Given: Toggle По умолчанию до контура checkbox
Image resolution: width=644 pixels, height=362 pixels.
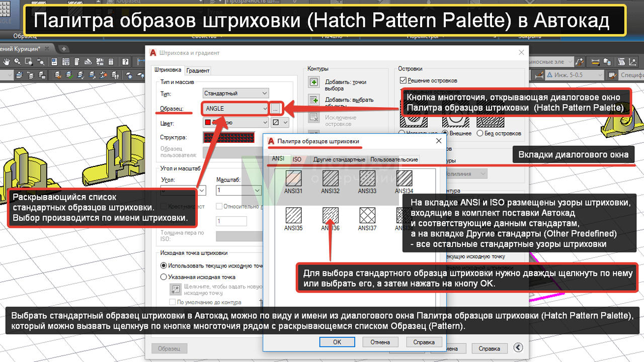Looking at the screenshot, I should click(173, 302).
